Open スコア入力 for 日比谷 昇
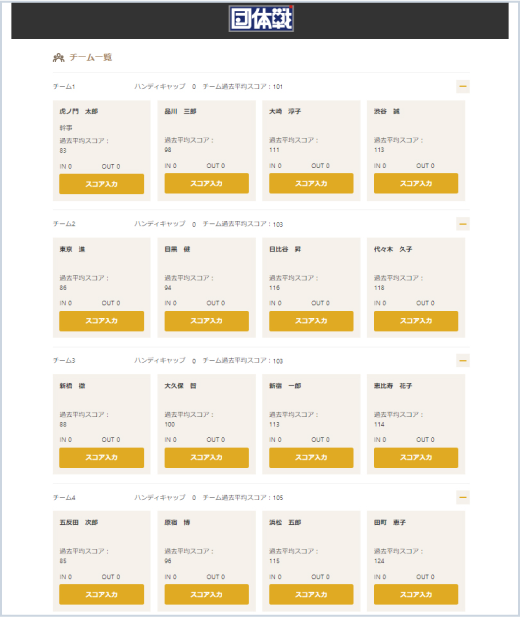 coord(311,321)
